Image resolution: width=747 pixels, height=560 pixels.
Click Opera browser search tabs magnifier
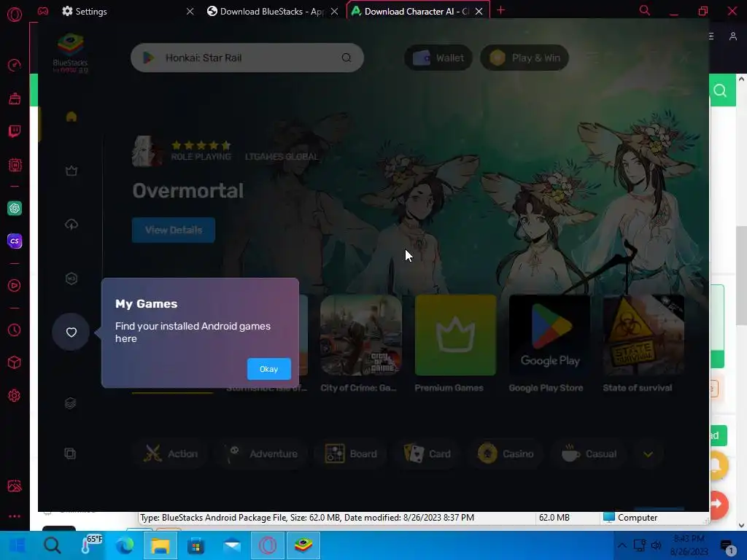(645, 10)
